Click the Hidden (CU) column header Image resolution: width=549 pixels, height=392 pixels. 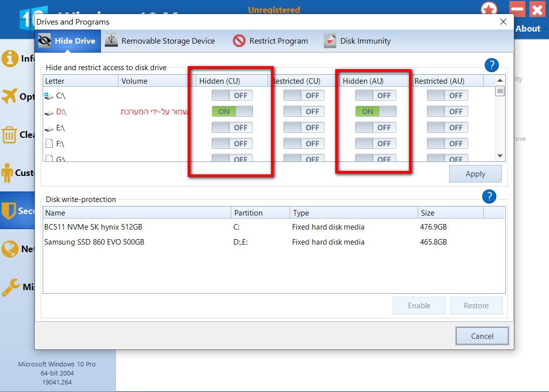pyautogui.click(x=232, y=81)
